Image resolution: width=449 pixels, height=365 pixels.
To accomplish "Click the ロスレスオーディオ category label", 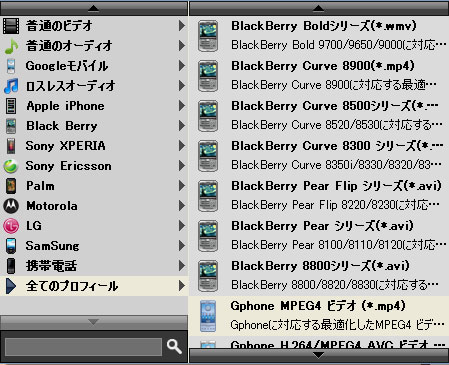I will 71,86.
